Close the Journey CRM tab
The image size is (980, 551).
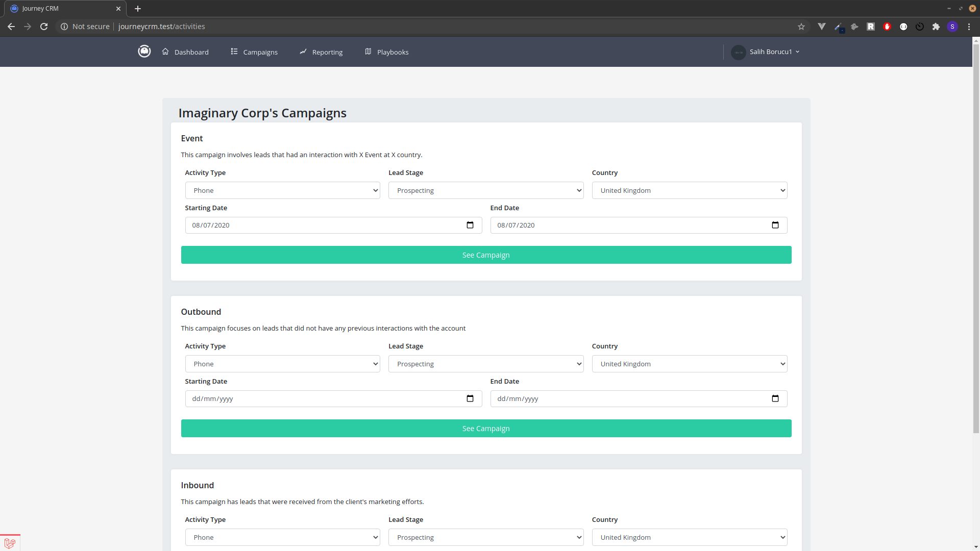click(118, 9)
